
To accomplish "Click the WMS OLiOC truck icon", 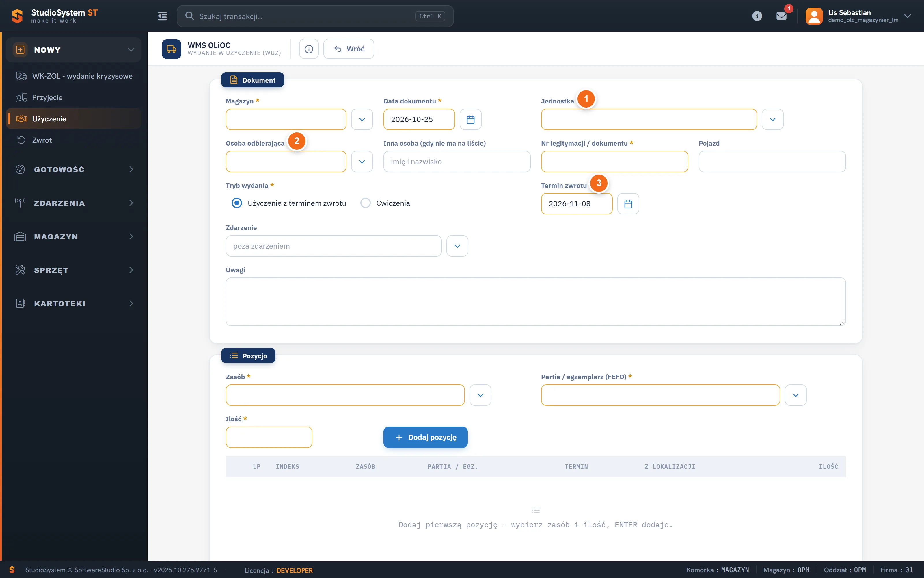I will coord(172,49).
